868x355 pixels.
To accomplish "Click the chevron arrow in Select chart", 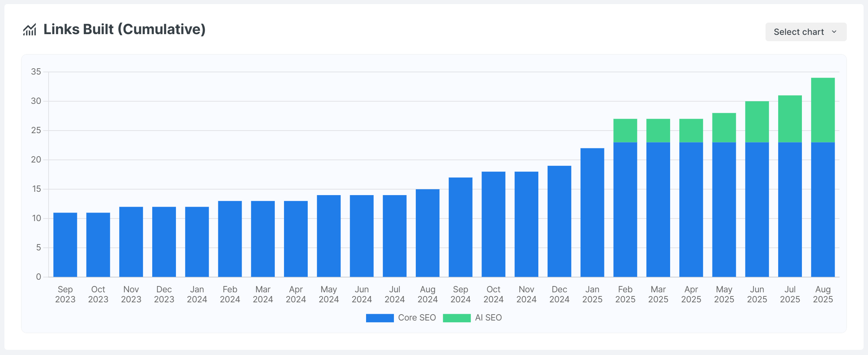I will [834, 32].
